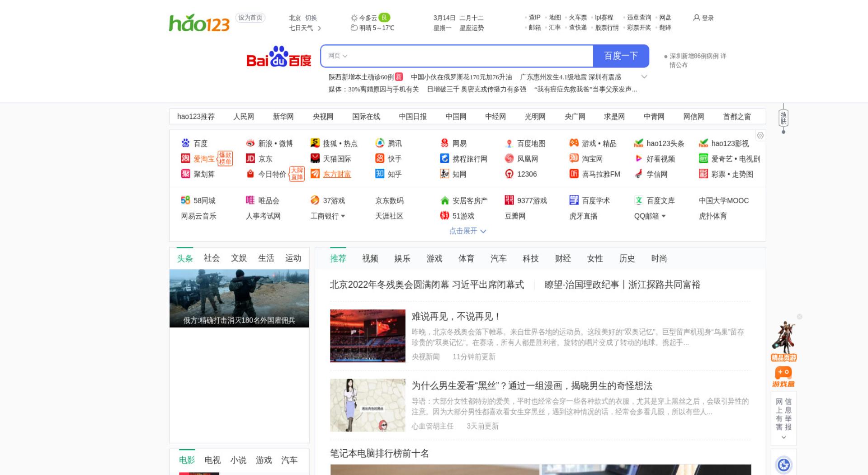Click the 换肤 skin changer tag
This screenshot has width=868, height=475.
coord(783,118)
